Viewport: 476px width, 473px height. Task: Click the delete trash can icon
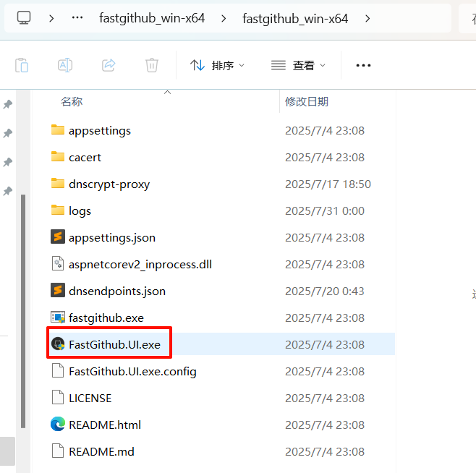(152, 65)
